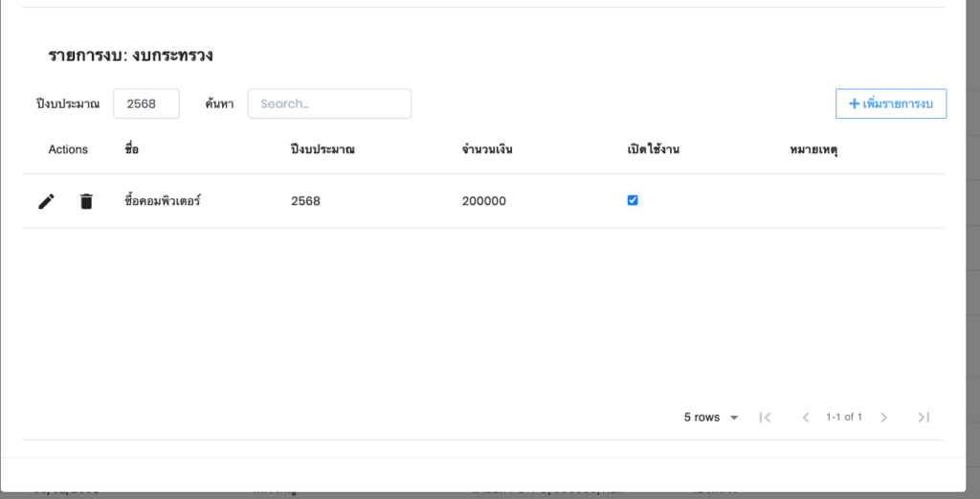Go to the first page of results
980x499 pixels.
765,418
